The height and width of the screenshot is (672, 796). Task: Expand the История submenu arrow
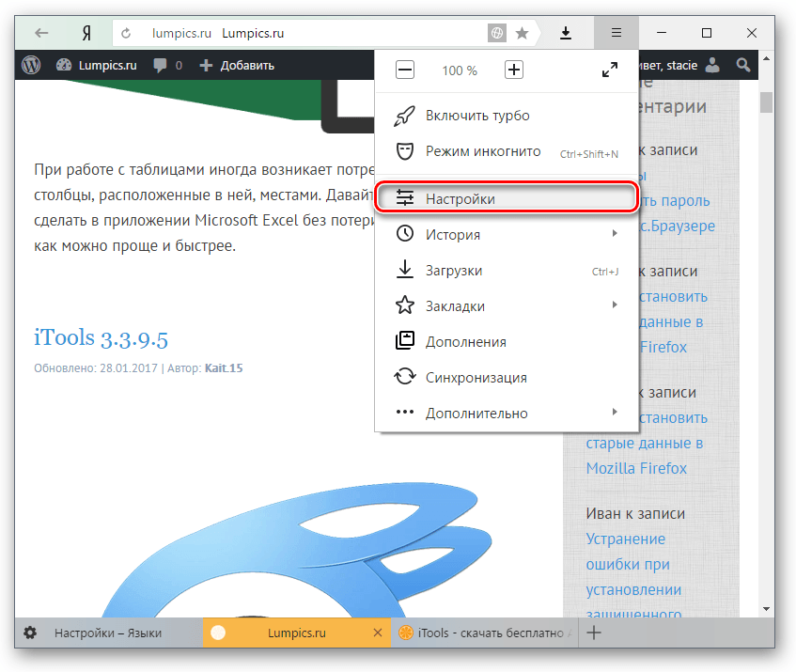615,233
